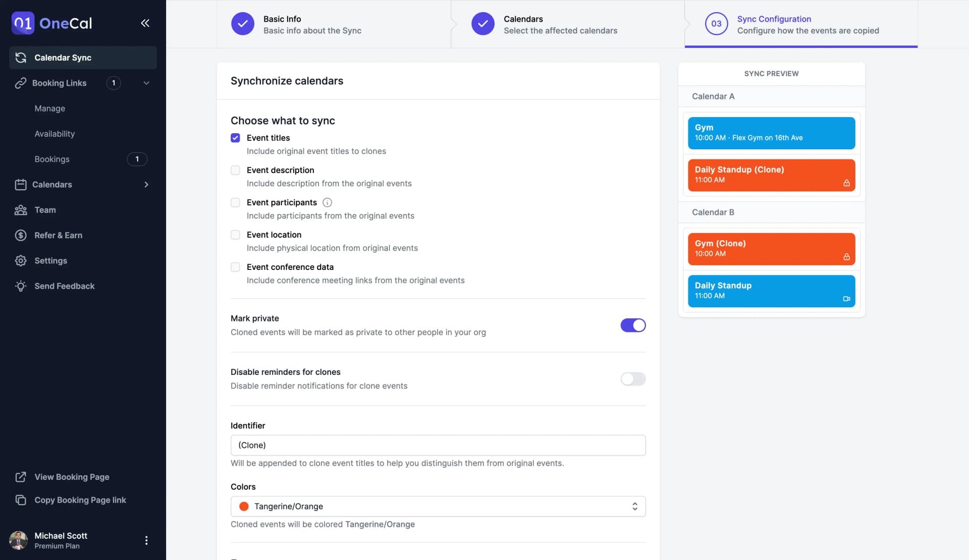Open Colors dropdown for clone events
Screen dimensions: 969x560
438,506
